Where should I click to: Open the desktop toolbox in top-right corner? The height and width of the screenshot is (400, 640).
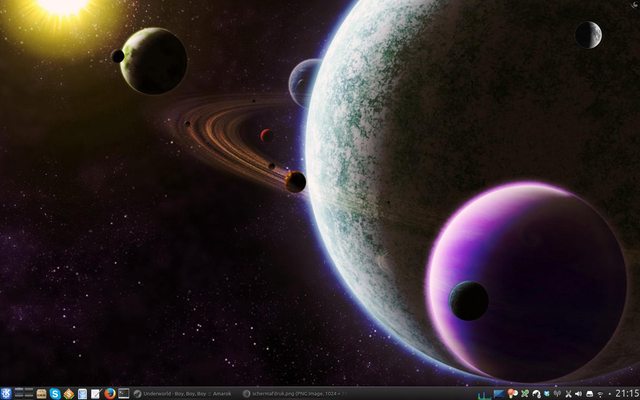pos(634,4)
